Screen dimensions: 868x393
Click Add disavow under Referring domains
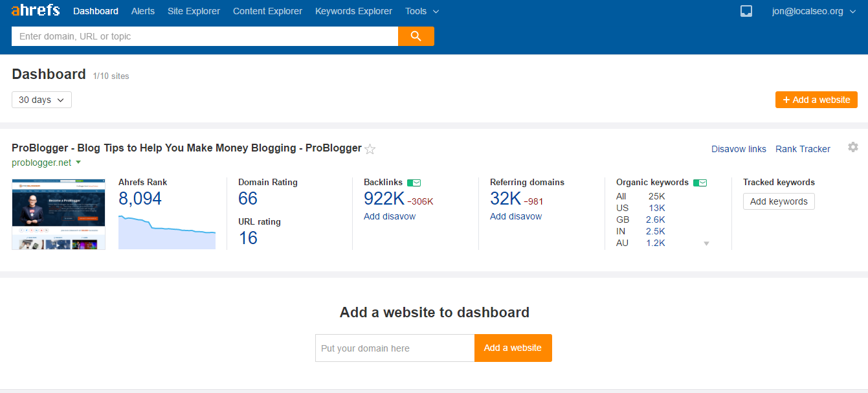pyautogui.click(x=516, y=216)
